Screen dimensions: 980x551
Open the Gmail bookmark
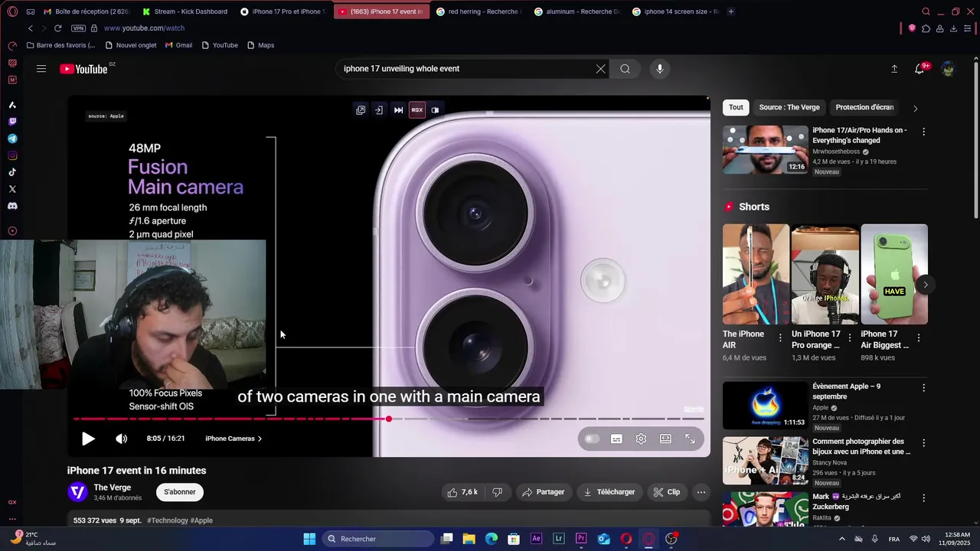tap(179, 45)
